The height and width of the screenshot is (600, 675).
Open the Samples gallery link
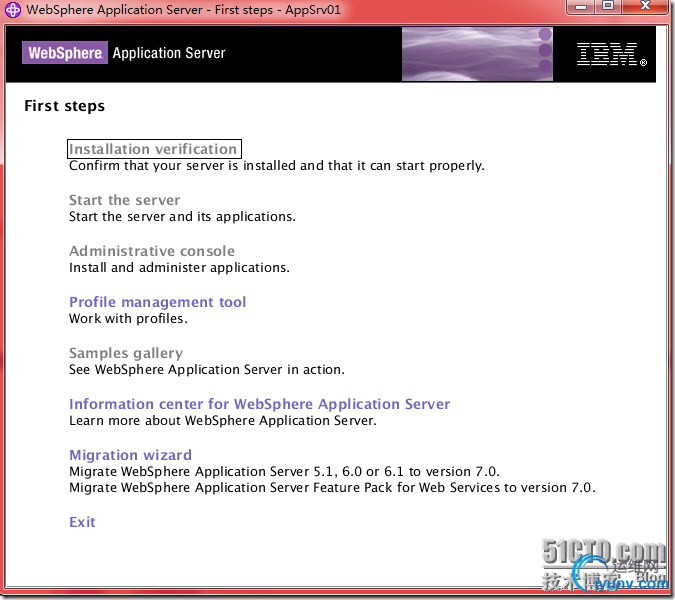click(x=126, y=353)
